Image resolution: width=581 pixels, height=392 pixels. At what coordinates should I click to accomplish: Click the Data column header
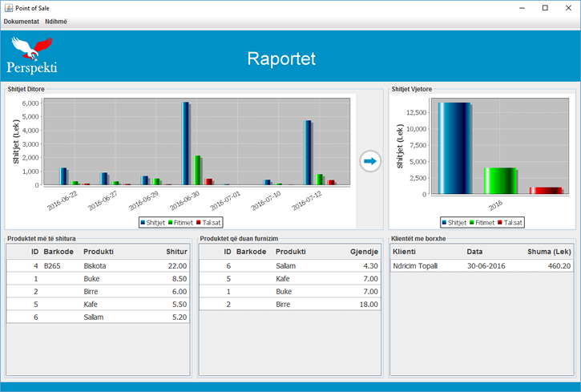pos(474,252)
